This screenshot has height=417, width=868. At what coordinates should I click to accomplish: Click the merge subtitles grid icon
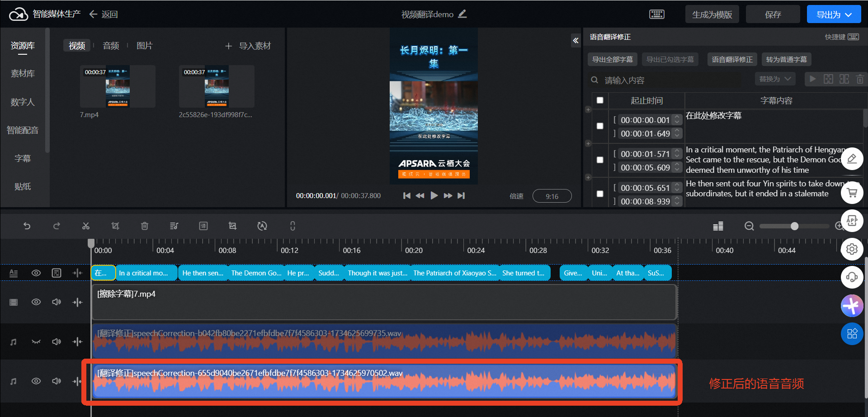coord(828,79)
